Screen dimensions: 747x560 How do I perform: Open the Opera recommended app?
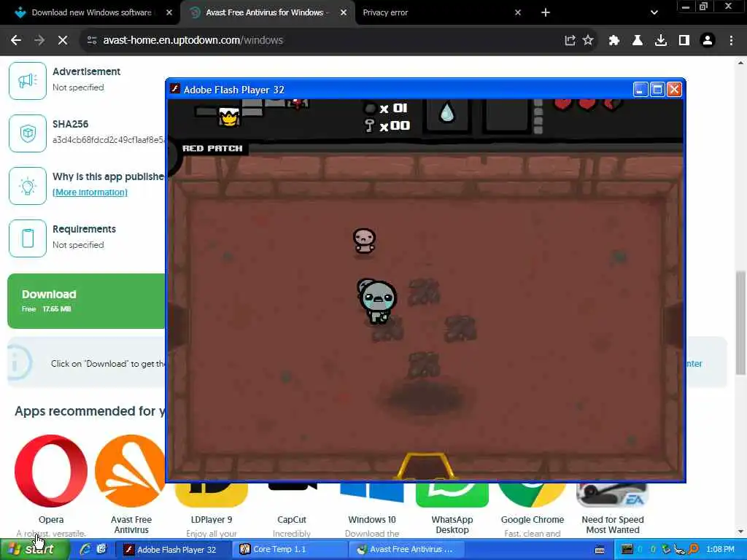tap(51, 472)
